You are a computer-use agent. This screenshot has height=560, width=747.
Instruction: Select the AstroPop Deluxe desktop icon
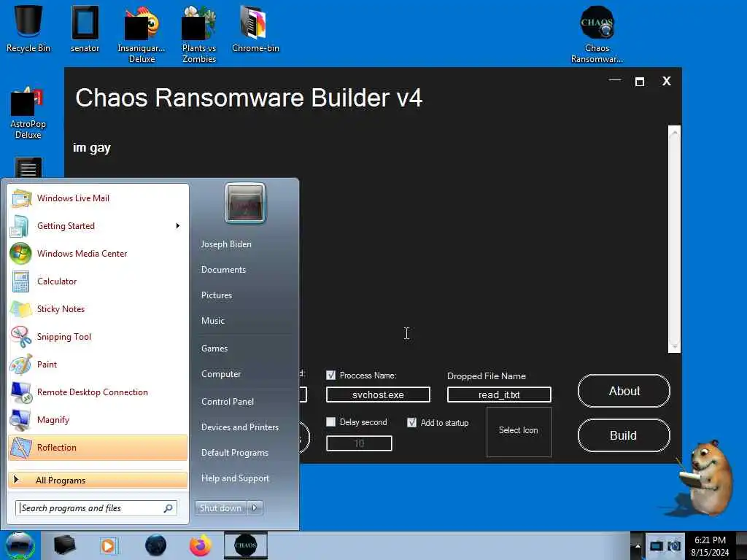[x=28, y=112]
